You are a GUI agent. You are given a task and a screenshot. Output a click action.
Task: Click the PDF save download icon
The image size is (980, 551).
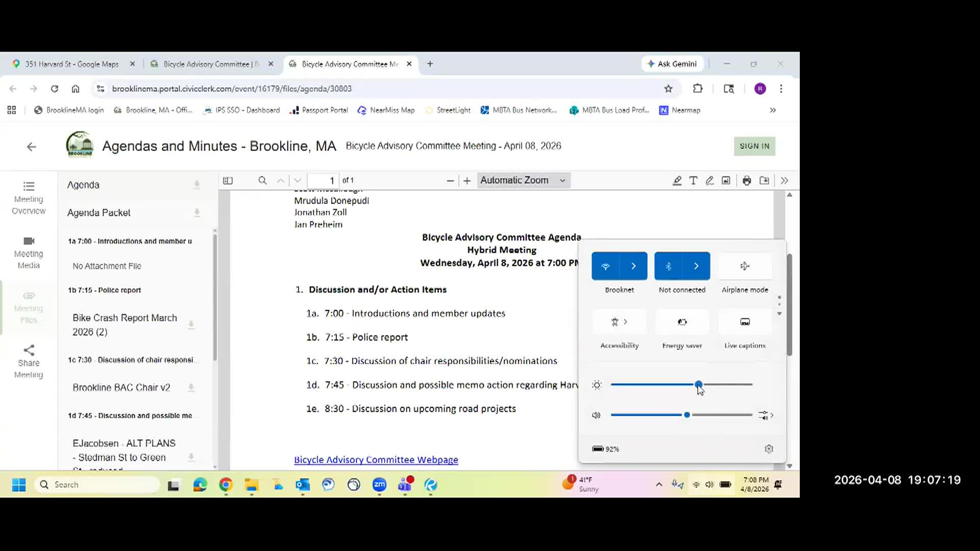tap(764, 181)
